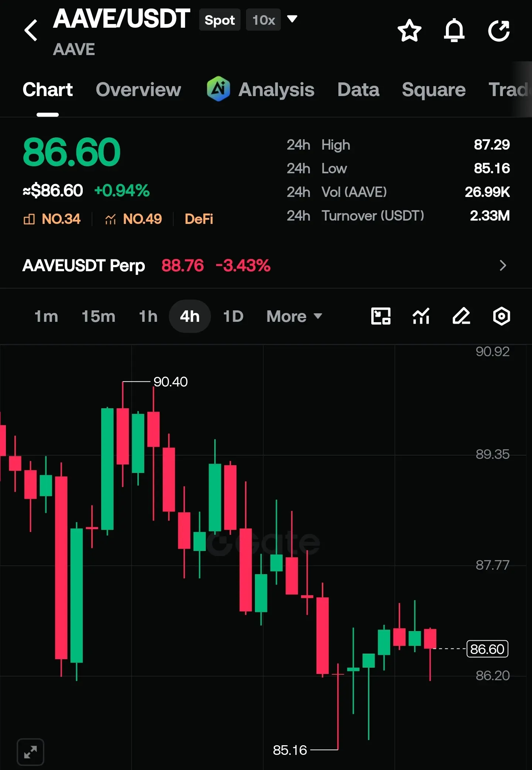Tap the Spot badge
Image resolution: width=532 pixels, height=770 pixels.
coord(220,20)
